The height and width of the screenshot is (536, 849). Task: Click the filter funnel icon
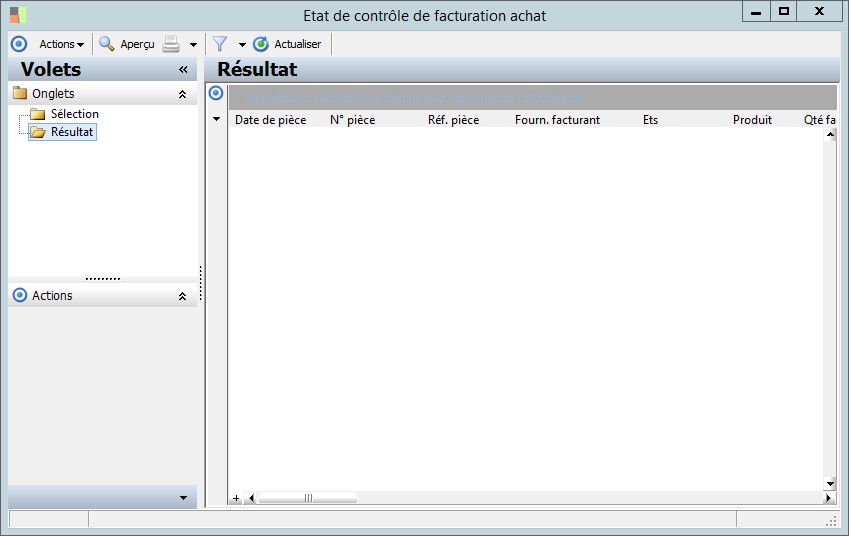[x=220, y=44]
